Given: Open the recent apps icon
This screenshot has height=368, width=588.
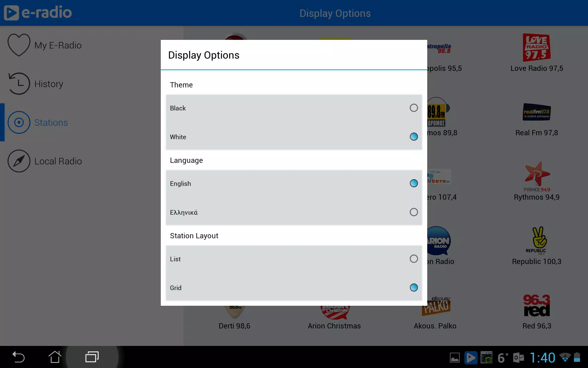Looking at the screenshot, I should tap(92, 357).
